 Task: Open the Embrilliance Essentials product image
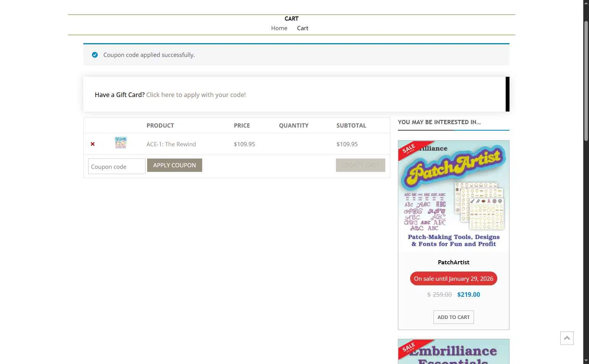[x=453, y=352]
